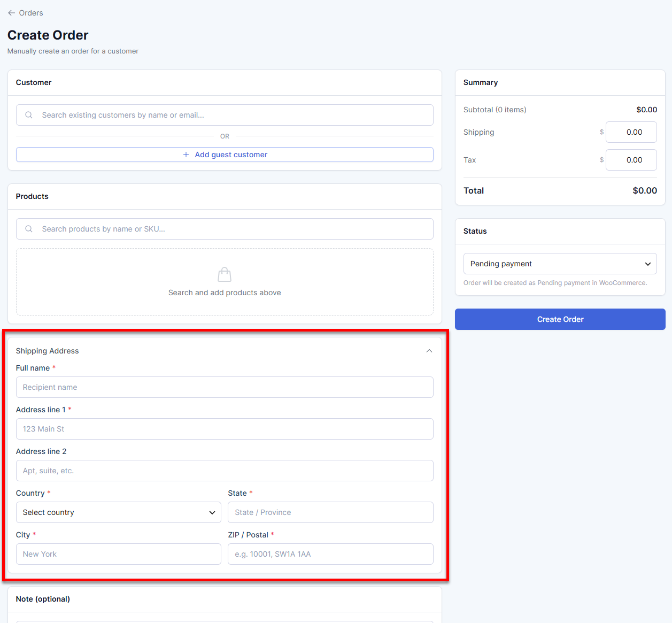Focus the existing customers search field
The image size is (672, 623).
pos(225,115)
